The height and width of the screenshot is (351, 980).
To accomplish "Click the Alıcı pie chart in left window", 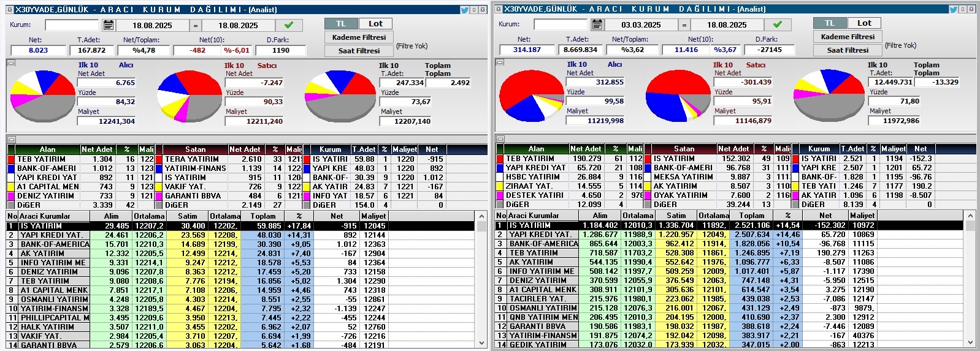I will pos(43,96).
